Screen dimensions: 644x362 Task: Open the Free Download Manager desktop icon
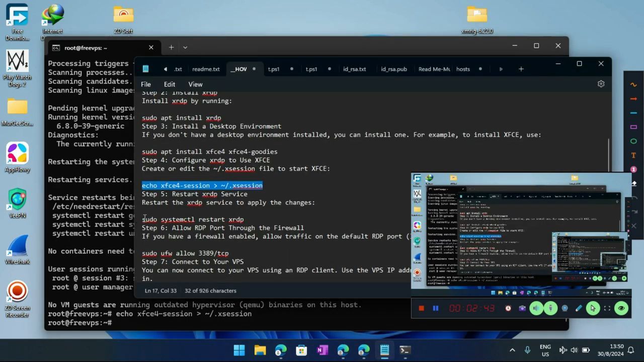17,23
